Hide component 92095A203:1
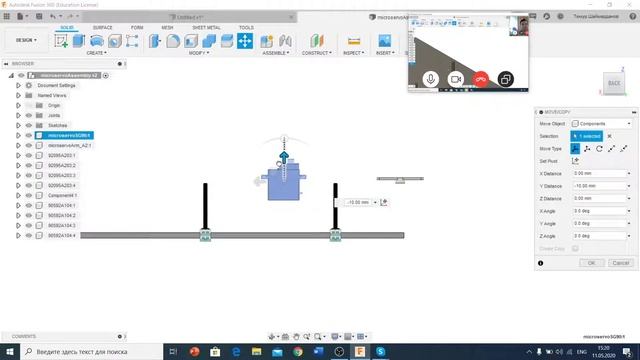 point(29,156)
